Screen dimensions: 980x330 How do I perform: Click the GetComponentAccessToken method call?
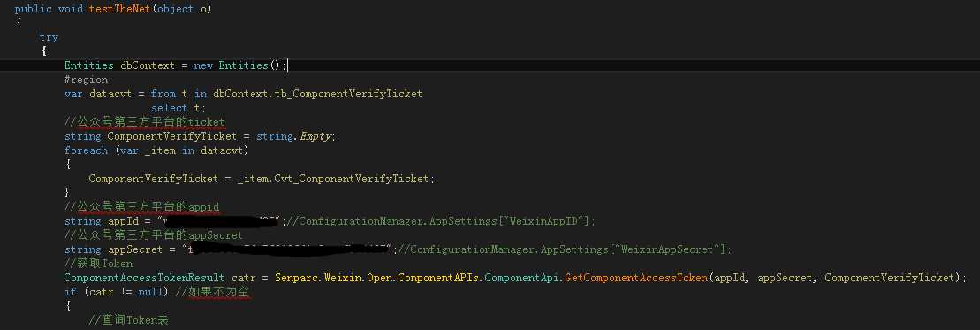[636, 278]
